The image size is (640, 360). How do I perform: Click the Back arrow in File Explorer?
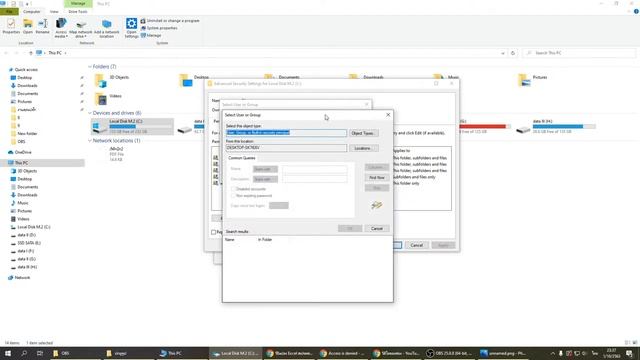(x=6, y=53)
